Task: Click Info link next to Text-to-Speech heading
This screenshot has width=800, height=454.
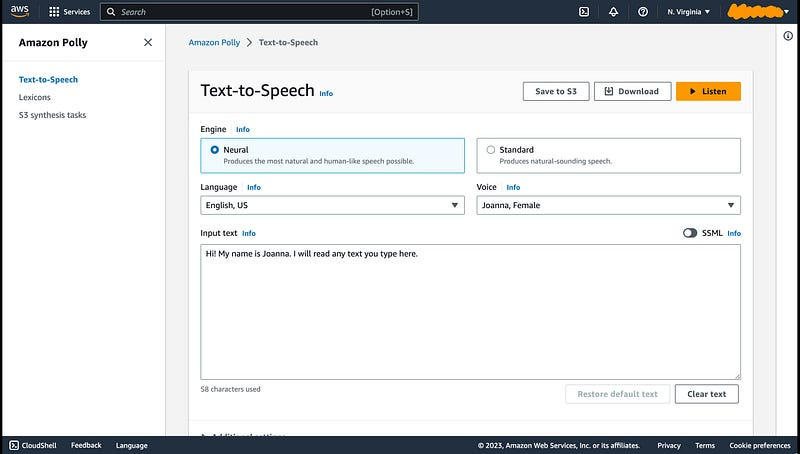Action: pos(326,93)
